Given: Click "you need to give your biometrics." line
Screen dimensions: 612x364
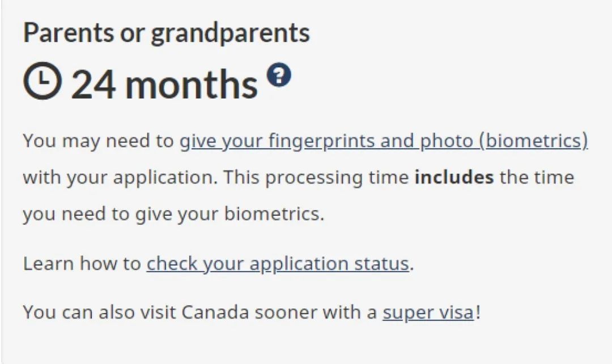Looking at the screenshot, I should (x=173, y=215).
